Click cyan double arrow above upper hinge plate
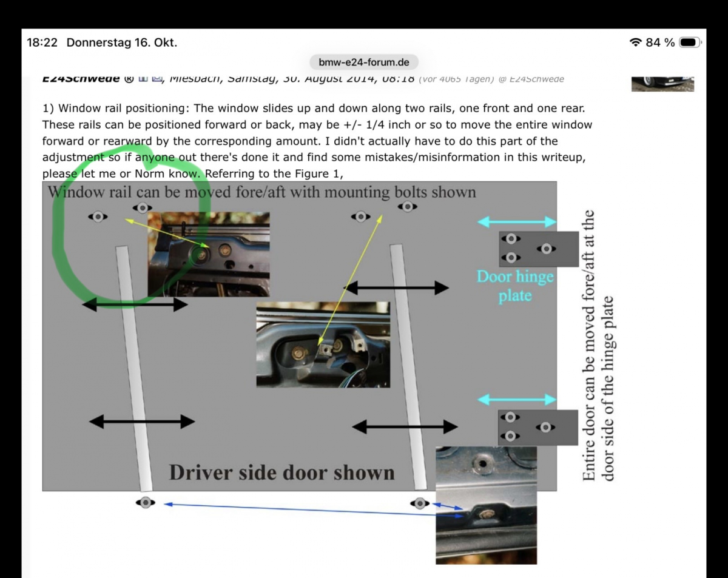 [517, 222]
